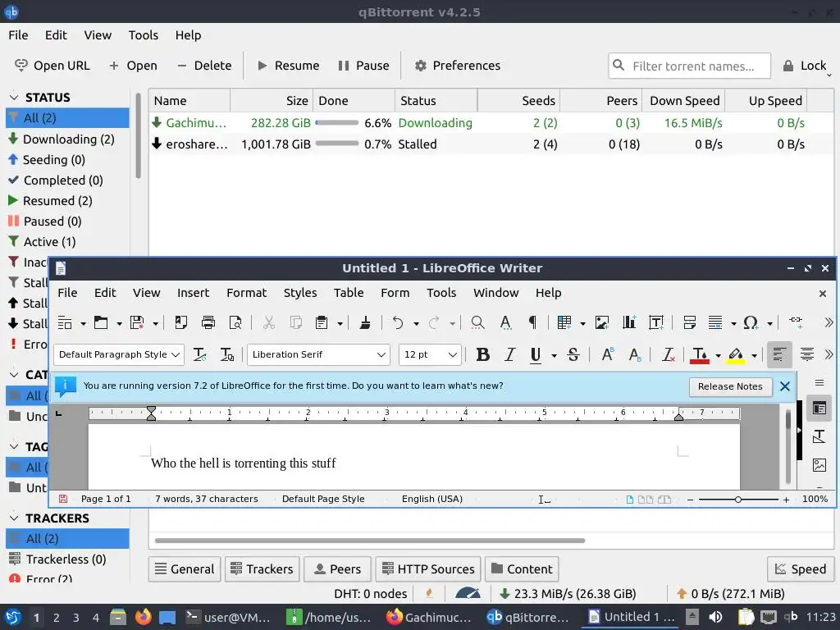Open the font color dropdown arrow
Image resolution: width=840 pixels, height=630 pixels.
(x=718, y=355)
